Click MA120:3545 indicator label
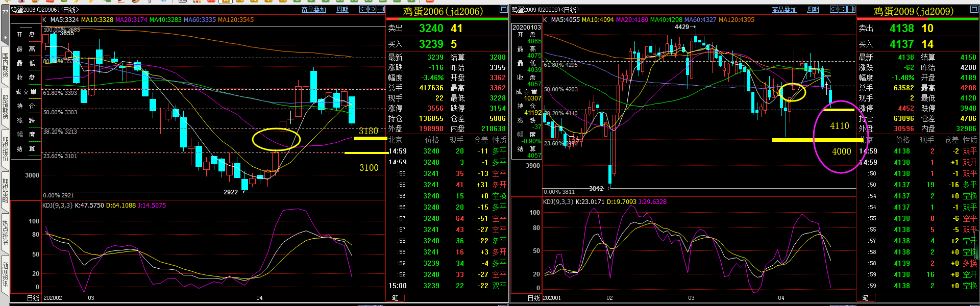The width and height of the screenshot is (980, 306). [236, 20]
